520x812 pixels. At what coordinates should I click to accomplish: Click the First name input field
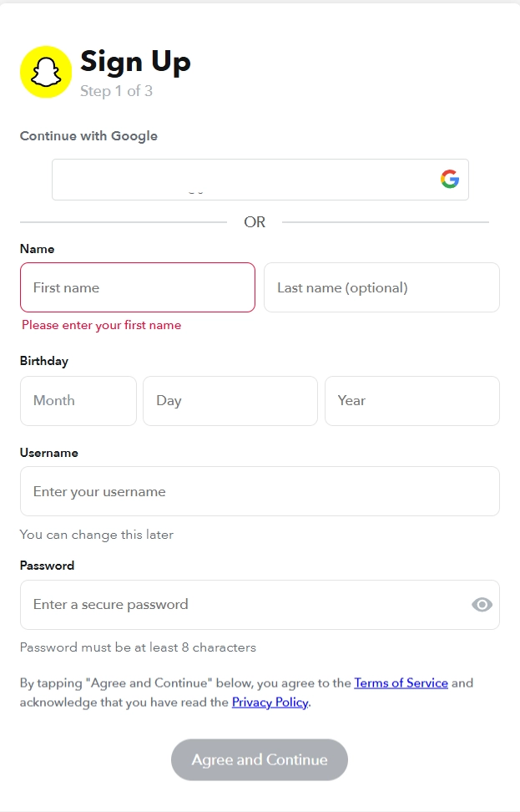pyautogui.click(x=137, y=287)
